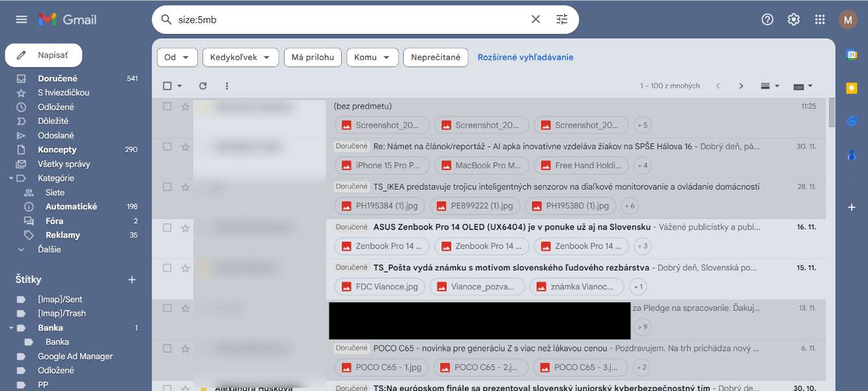Viewport: 868px width, 391px height.
Task: Open the PH195384 (1).jpg attachment chip
Action: [x=380, y=206]
